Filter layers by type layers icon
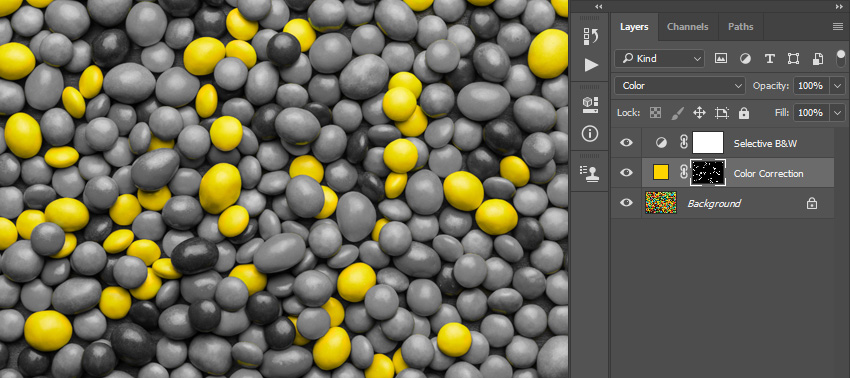Viewport: 850px width, 378px height. tap(769, 59)
